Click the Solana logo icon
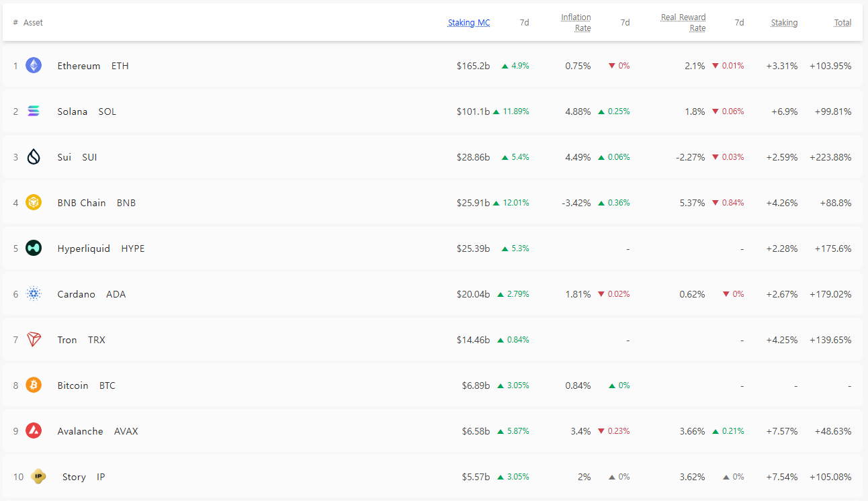Screen dimensions: 868x501 [34, 111]
